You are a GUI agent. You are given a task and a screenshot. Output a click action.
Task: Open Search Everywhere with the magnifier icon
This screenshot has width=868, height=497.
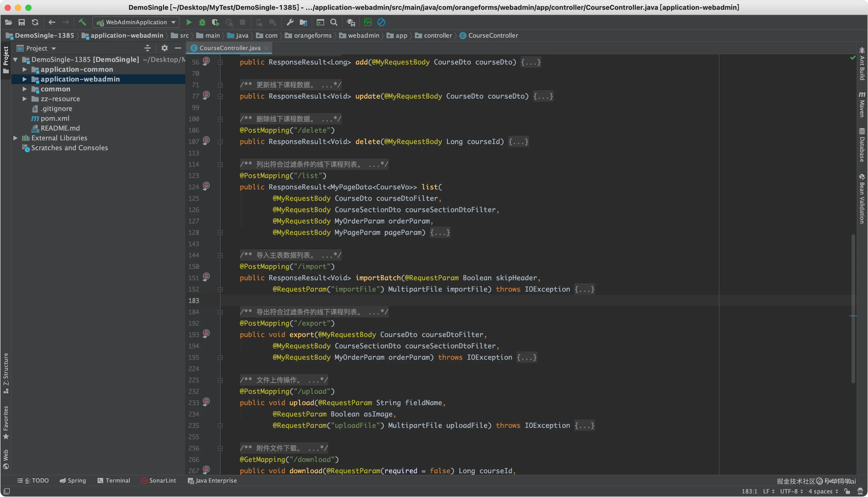coord(334,22)
